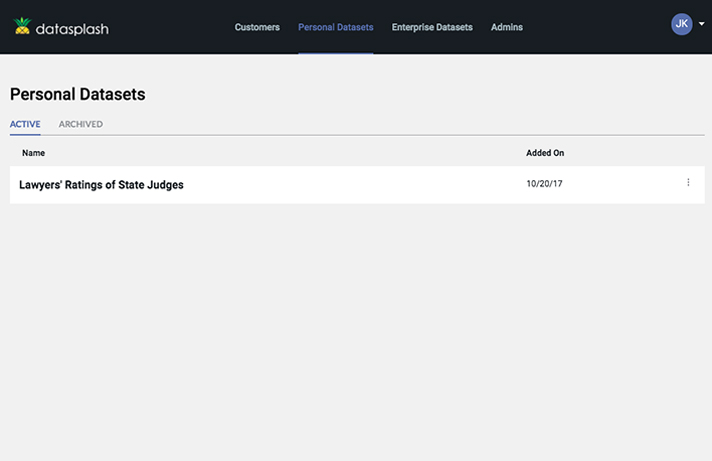Click the 10/20/17 date cell
The height and width of the screenshot is (461, 712).
[x=544, y=184]
